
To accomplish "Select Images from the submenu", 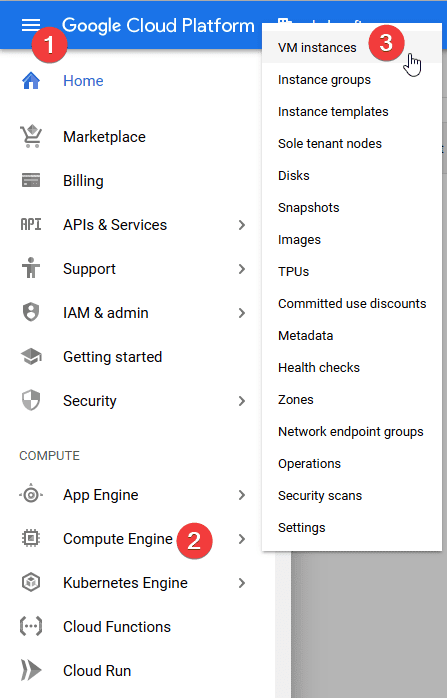I will (352, 240).
